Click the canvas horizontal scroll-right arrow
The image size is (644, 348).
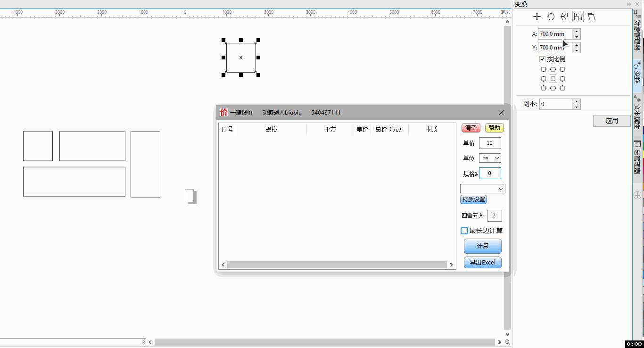click(500, 342)
